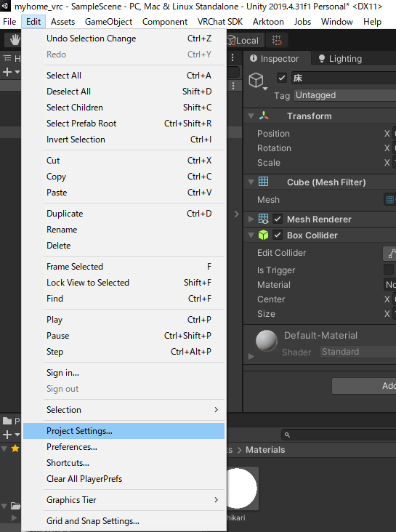Click the GameObject cube icon in Inspector

[256, 81]
